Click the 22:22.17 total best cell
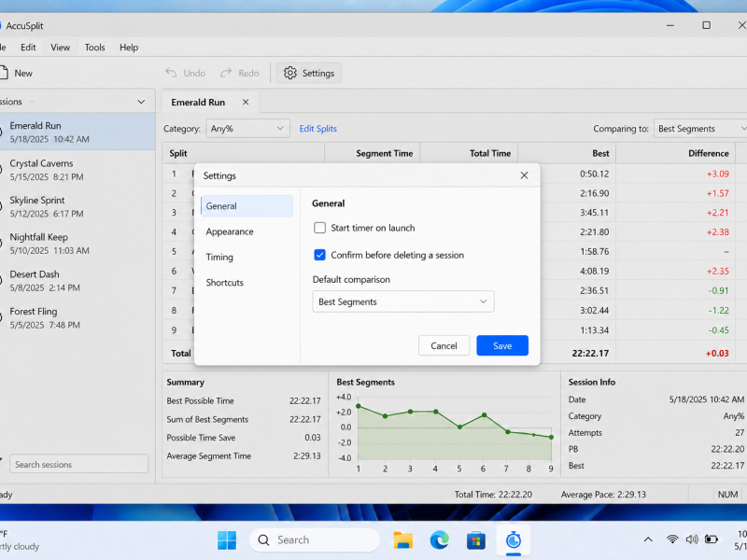The image size is (747, 560). [590, 354]
